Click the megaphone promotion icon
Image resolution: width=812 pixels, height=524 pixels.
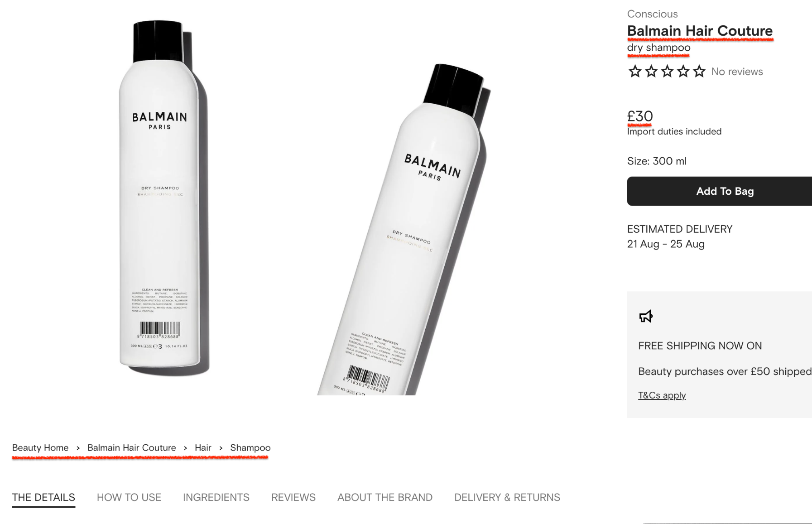click(646, 316)
